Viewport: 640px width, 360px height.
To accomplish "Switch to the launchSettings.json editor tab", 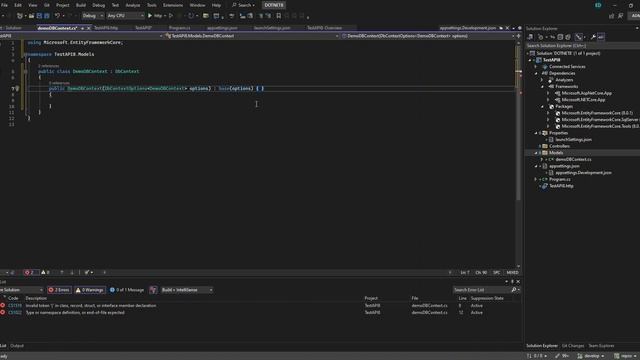I will [x=272, y=28].
